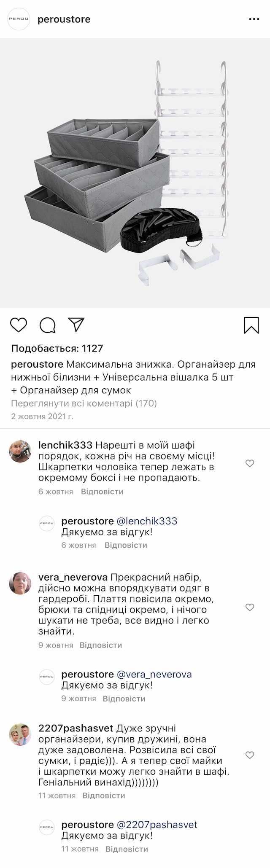Reply to lenchik333's comment from 6 жовтня
The width and height of the screenshot is (270, 868).
[102, 492]
